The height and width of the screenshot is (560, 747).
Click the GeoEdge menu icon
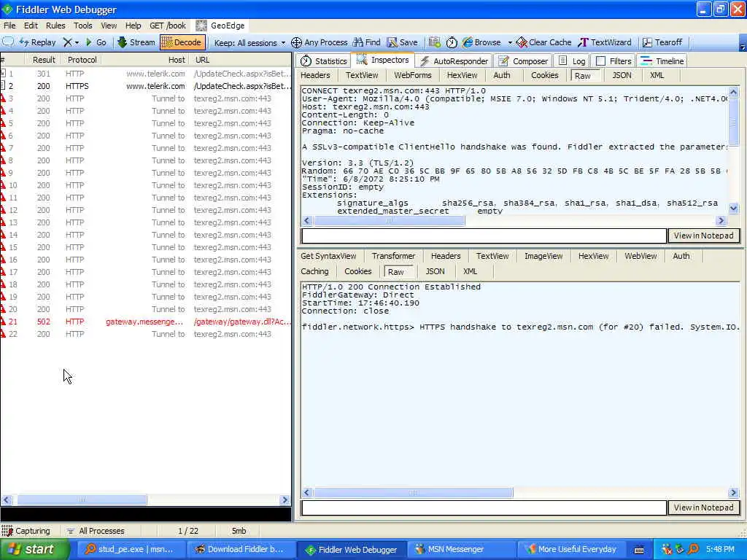click(201, 26)
